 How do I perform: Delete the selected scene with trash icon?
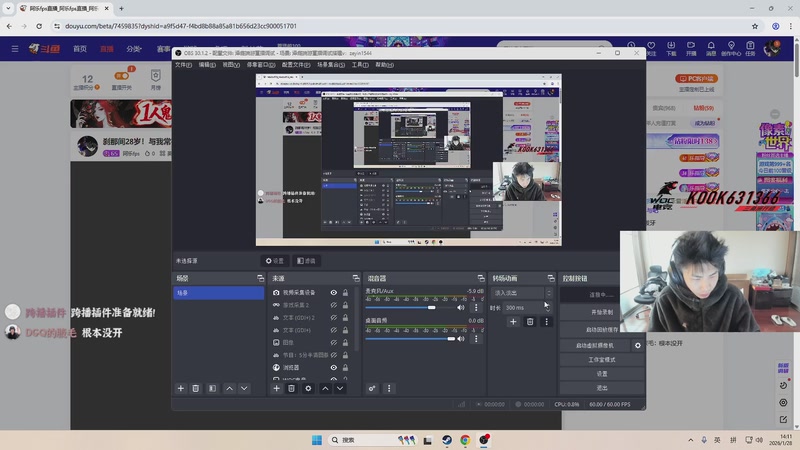point(195,389)
